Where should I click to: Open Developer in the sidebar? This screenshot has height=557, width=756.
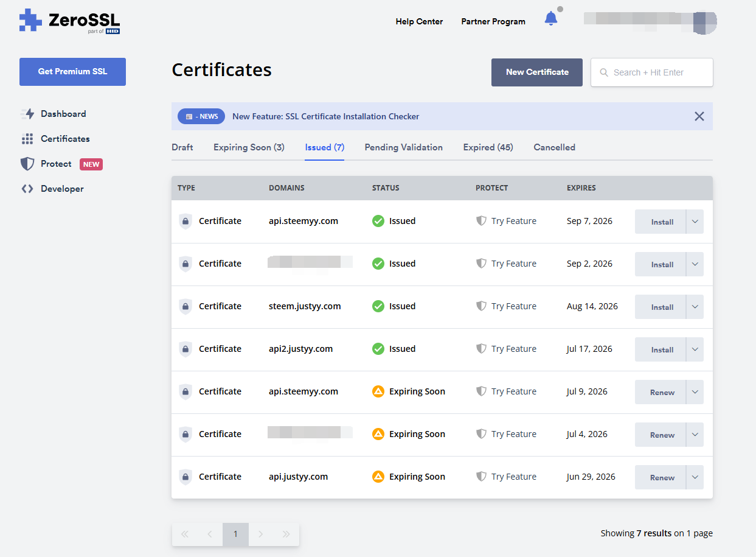point(62,189)
